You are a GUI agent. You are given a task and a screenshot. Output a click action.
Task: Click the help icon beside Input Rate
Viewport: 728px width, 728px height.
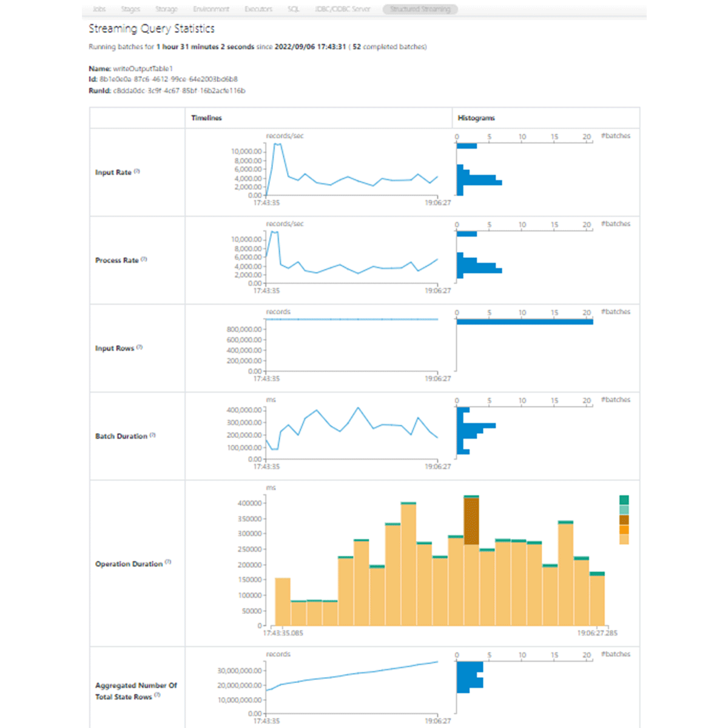point(137,172)
